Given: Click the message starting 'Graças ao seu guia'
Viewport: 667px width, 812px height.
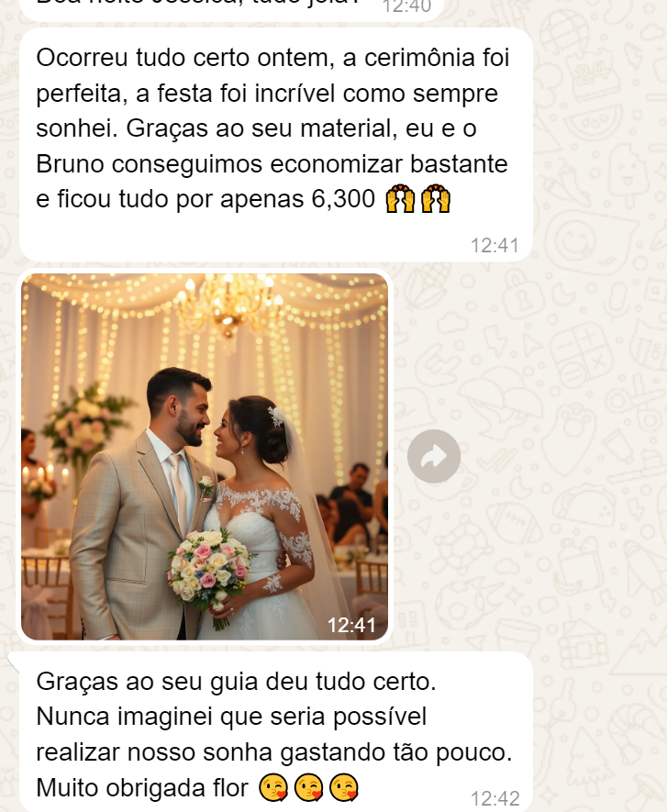Looking at the screenshot, I should pos(276,732).
